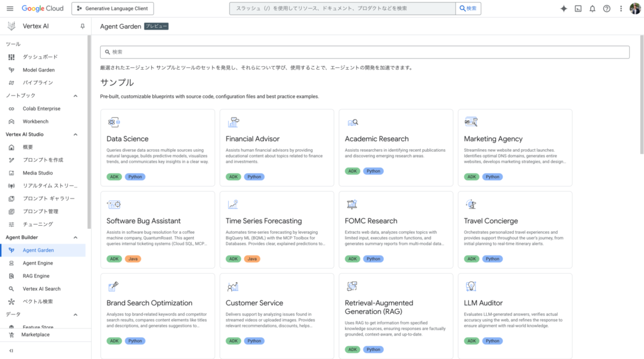Screen dimensions: 644x359
Task: Activate the Cloud Shell icon near the bell
Action: click(578, 8)
